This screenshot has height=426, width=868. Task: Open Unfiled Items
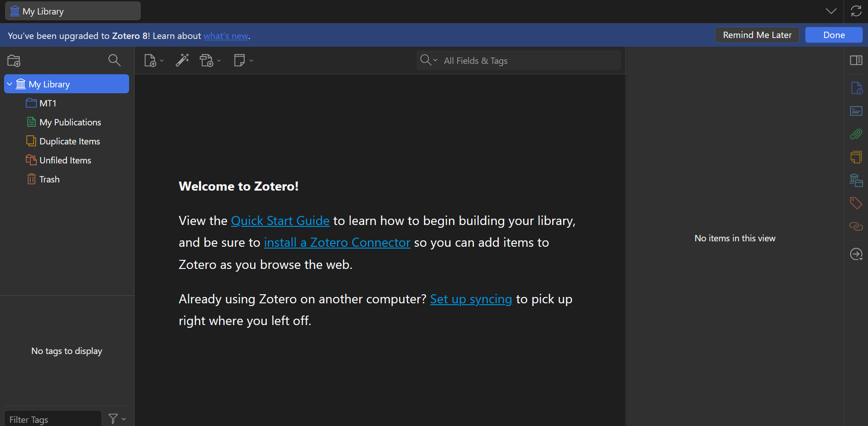[x=67, y=160]
